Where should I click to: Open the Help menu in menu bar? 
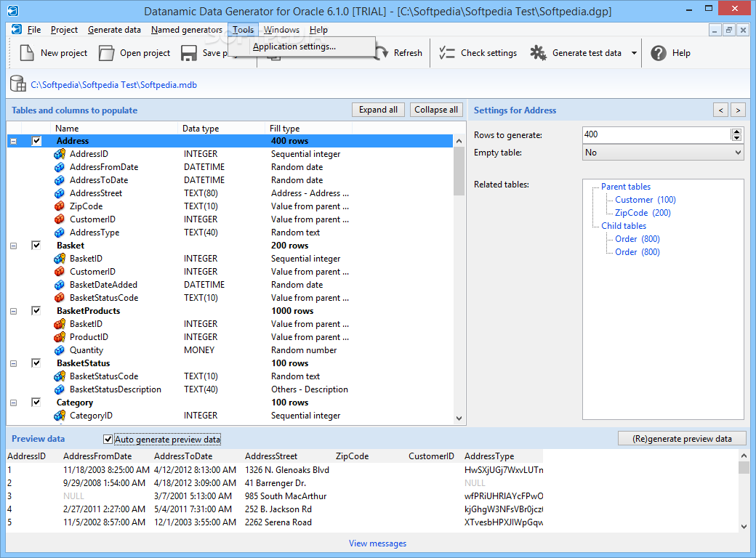point(318,30)
